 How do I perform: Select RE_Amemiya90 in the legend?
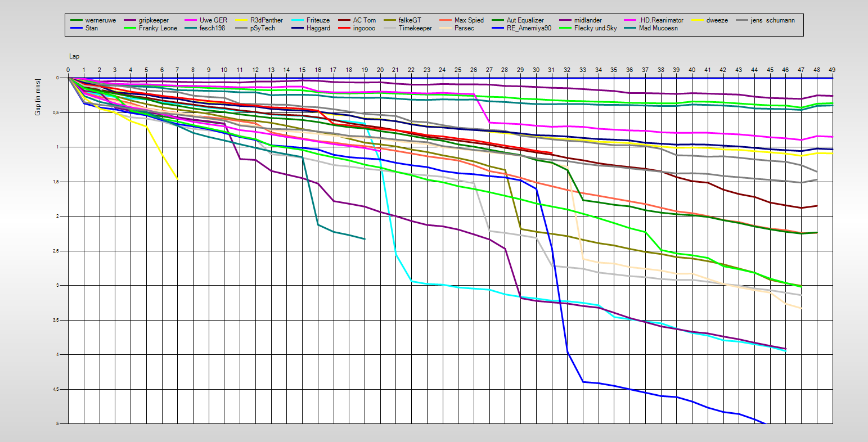click(x=529, y=28)
